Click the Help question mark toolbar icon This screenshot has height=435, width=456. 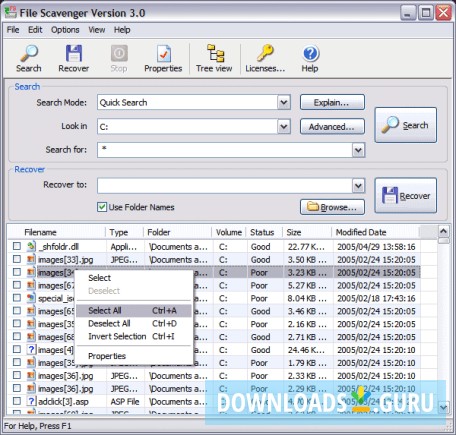coord(311,54)
